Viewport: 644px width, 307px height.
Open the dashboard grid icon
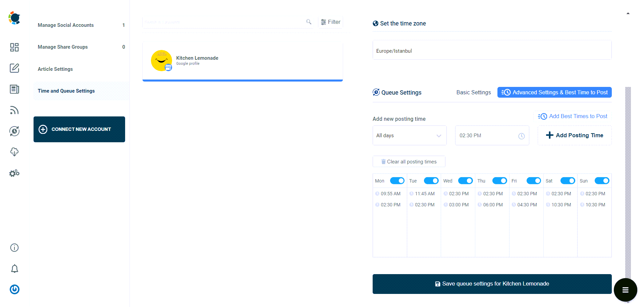(14, 47)
